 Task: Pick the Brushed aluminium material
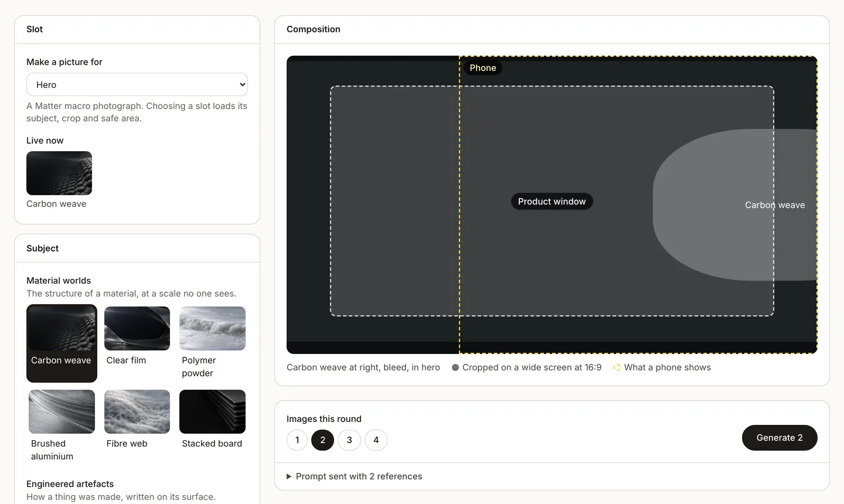click(x=62, y=427)
